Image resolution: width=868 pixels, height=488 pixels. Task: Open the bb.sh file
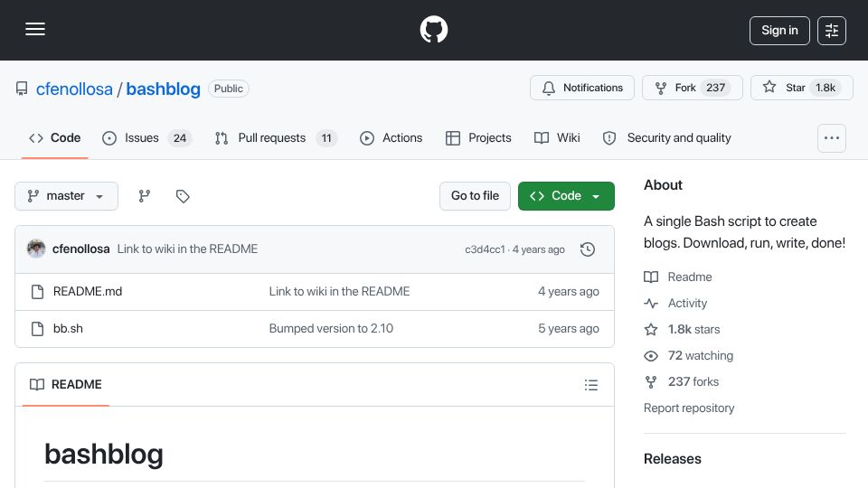tap(68, 329)
